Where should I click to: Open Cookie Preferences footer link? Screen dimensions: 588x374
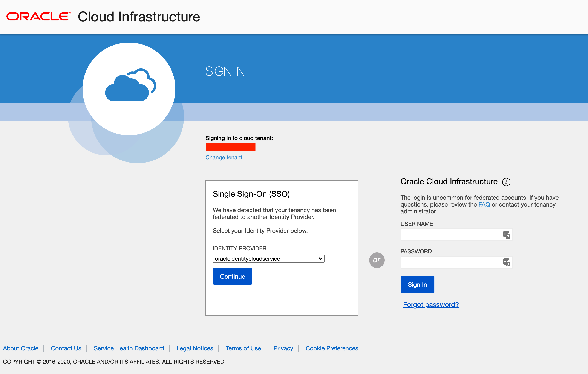click(332, 348)
